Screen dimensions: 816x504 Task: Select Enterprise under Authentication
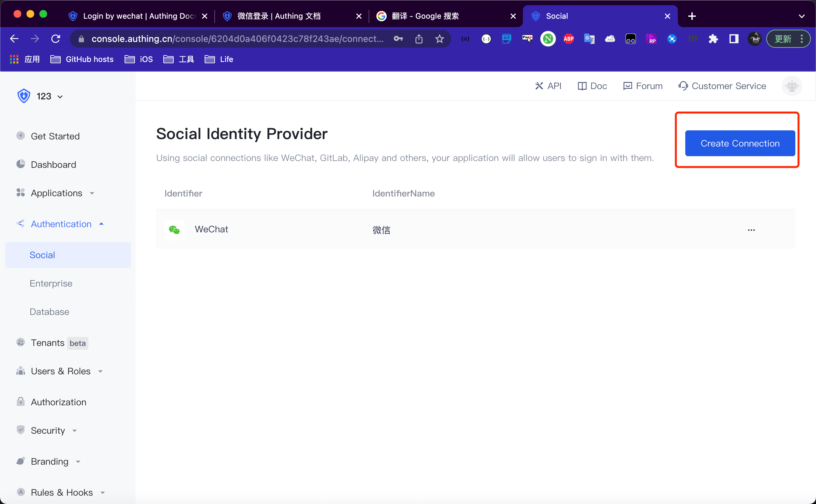point(51,283)
